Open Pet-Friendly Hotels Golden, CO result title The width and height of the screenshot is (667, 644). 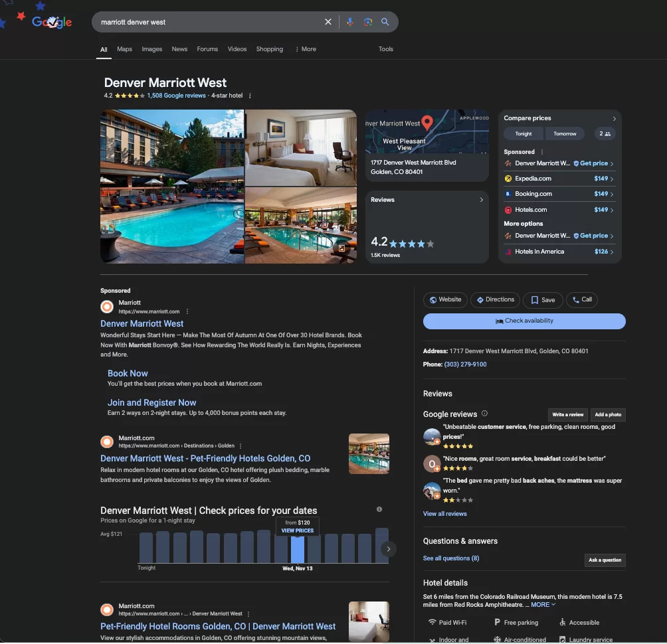[x=205, y=458]
